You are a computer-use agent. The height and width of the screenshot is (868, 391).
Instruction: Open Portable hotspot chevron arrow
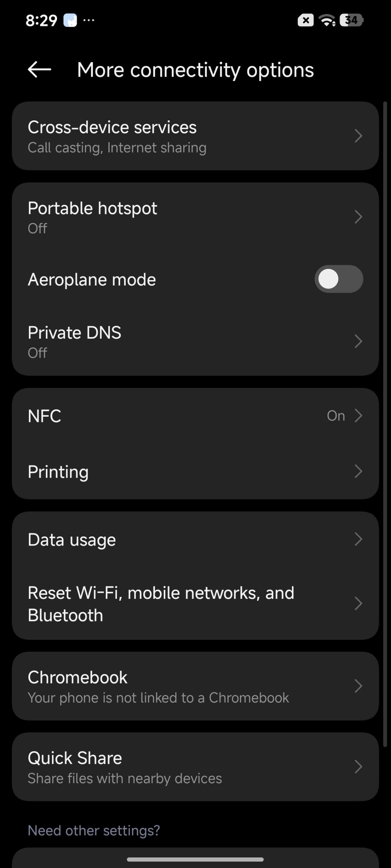358,217
